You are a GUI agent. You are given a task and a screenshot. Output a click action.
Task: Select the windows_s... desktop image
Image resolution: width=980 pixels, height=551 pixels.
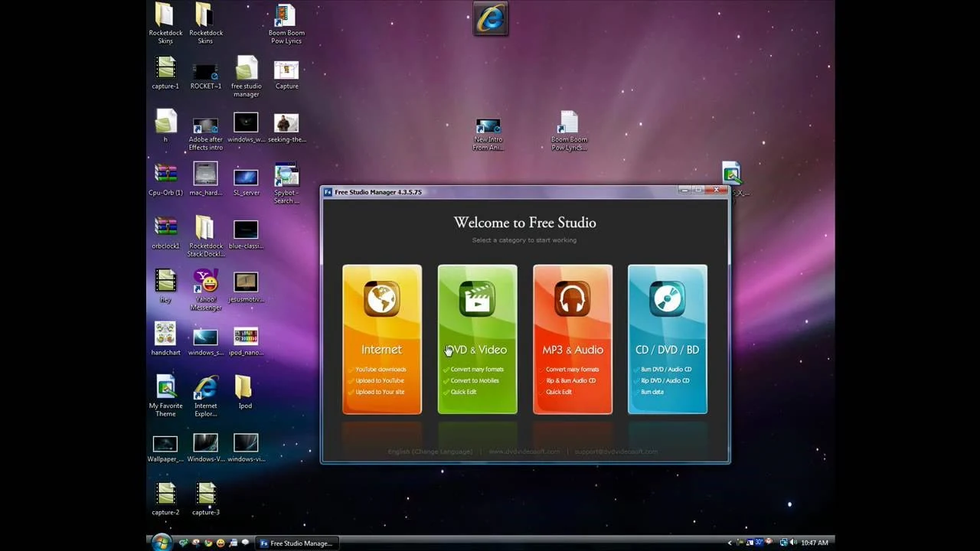[205, 341]
